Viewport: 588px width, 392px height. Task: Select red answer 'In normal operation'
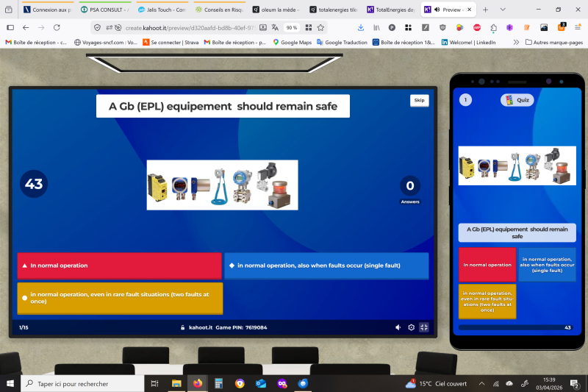tap(119, 266)
